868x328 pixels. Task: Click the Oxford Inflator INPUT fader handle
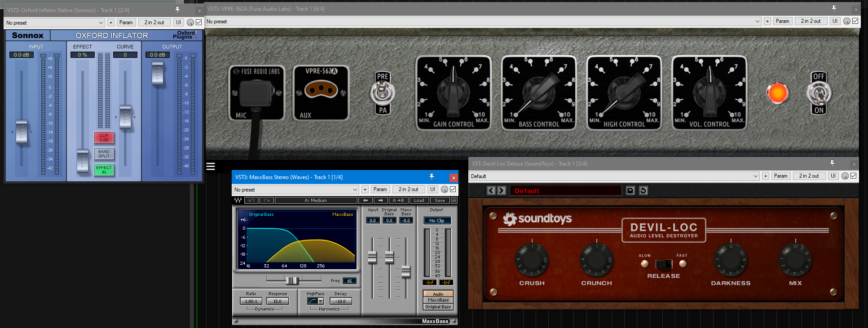[22, 132]
